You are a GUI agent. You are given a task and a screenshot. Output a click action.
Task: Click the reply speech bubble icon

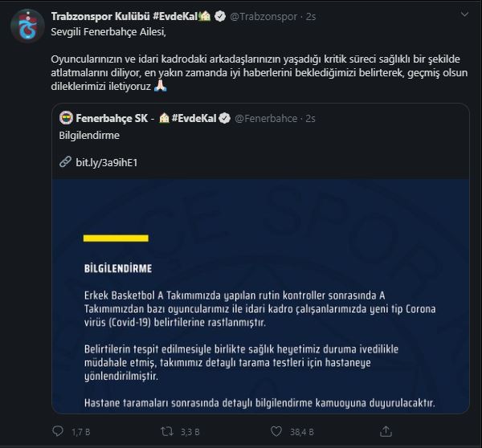[58, 431]
